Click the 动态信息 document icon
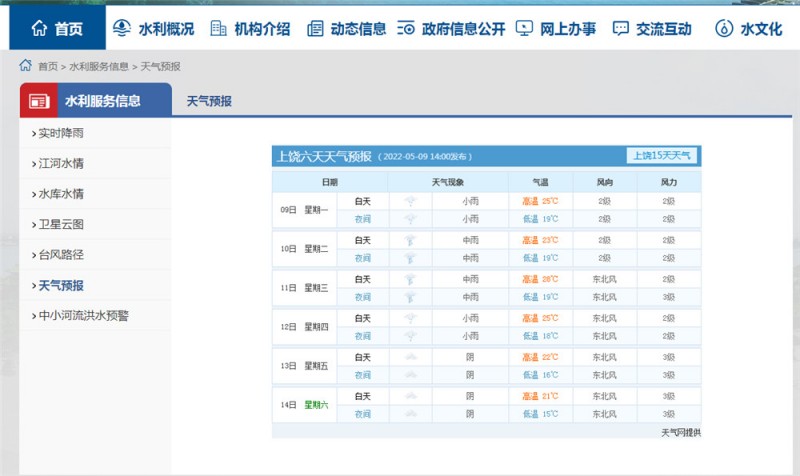Viewport: 800px width, 476px height. click(315, 29)
